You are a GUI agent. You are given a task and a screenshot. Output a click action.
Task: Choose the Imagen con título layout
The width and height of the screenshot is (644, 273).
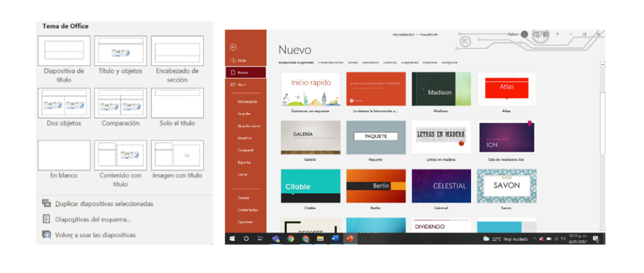click(177, 160)
